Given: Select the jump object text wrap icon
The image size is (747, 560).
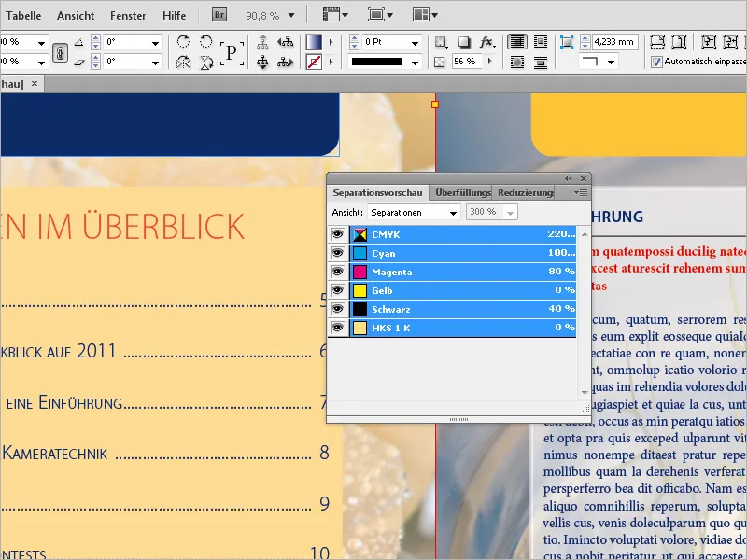Looking at the screenshot, I should [541, 62].
